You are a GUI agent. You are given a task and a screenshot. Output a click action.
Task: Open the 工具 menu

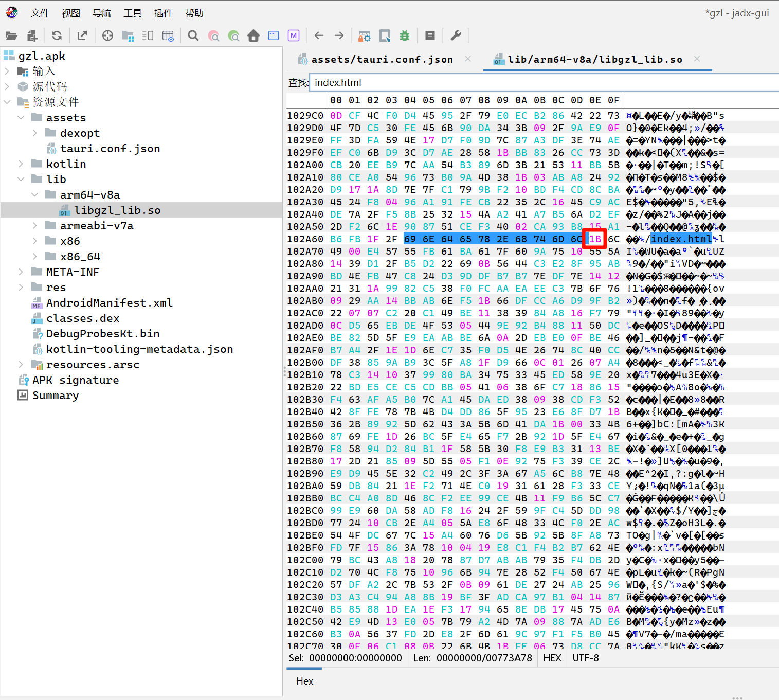tap(132, 13)
